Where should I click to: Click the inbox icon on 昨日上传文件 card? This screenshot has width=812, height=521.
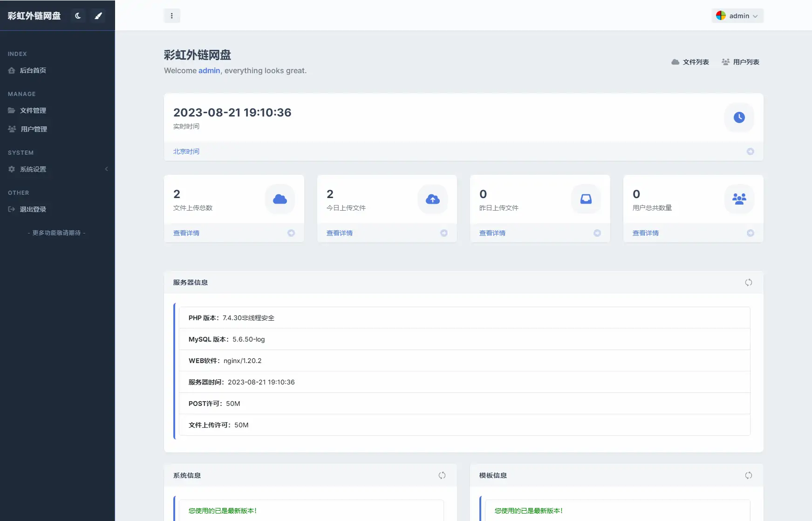point(586,199)
